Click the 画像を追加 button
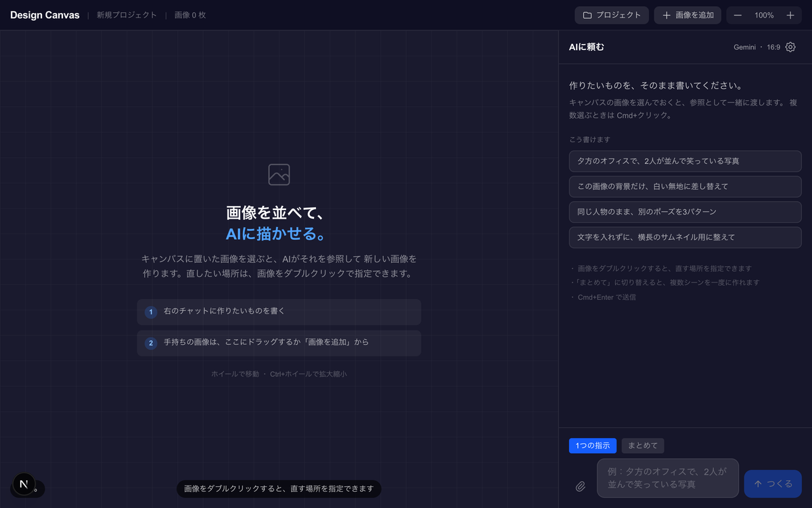Image resolution: width=812 pixels, height=508 pixels. 687,15
